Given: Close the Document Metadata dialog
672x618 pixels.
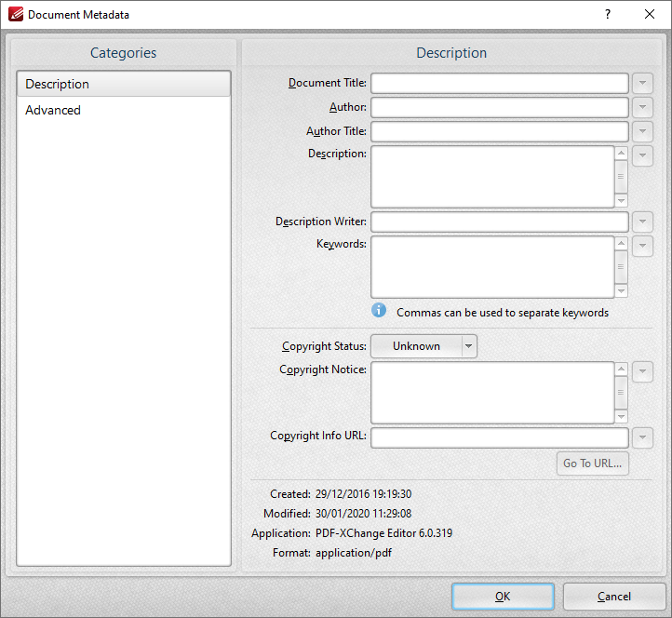Looking at the screenshot, I should 650,14.
